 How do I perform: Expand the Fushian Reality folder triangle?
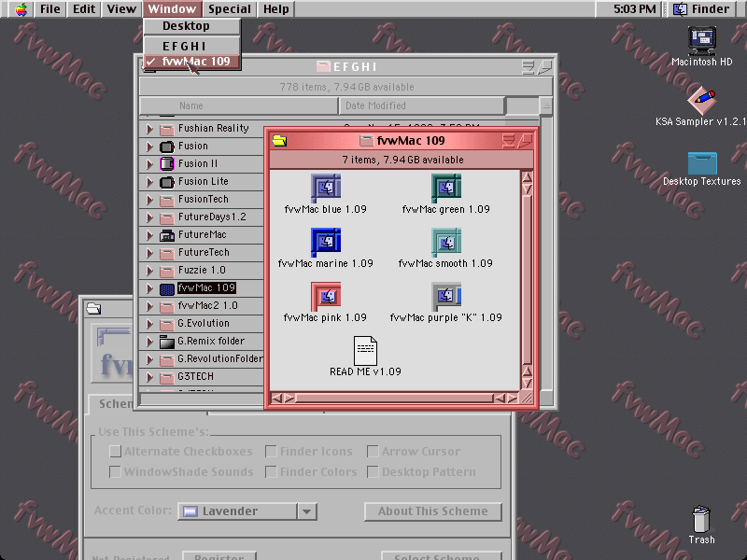pyautogui.click(x=149, y=129)
